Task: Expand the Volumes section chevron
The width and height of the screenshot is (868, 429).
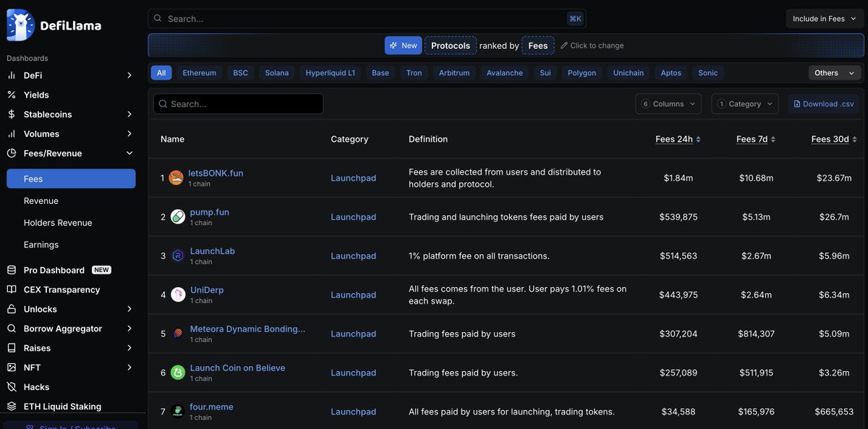Action: (129, 134)
